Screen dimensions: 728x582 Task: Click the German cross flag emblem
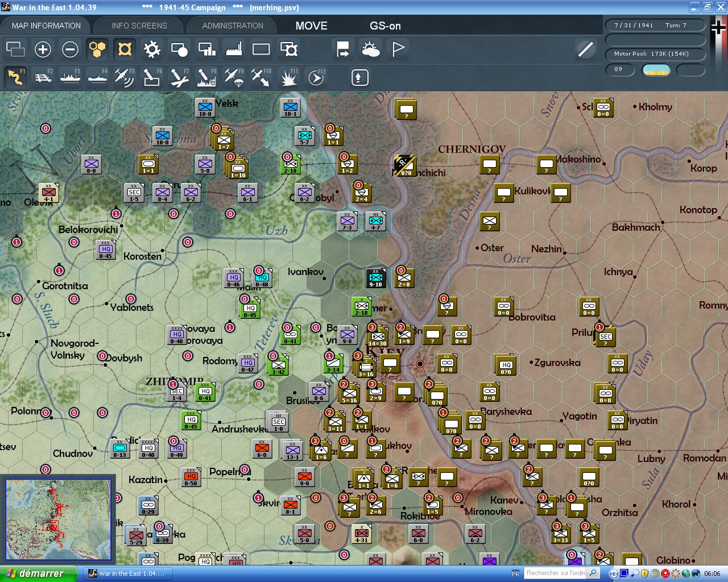coord(718,27)
